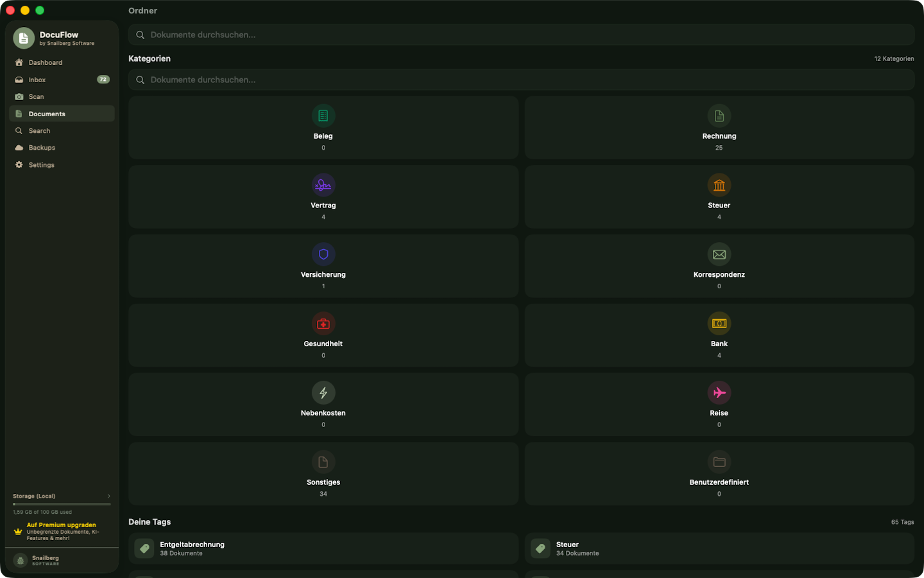Image resolution: width=924 pixels, height=578 pixels.
Task: Open the Entgeltabrechnung tag card
Action: (323, 548)
